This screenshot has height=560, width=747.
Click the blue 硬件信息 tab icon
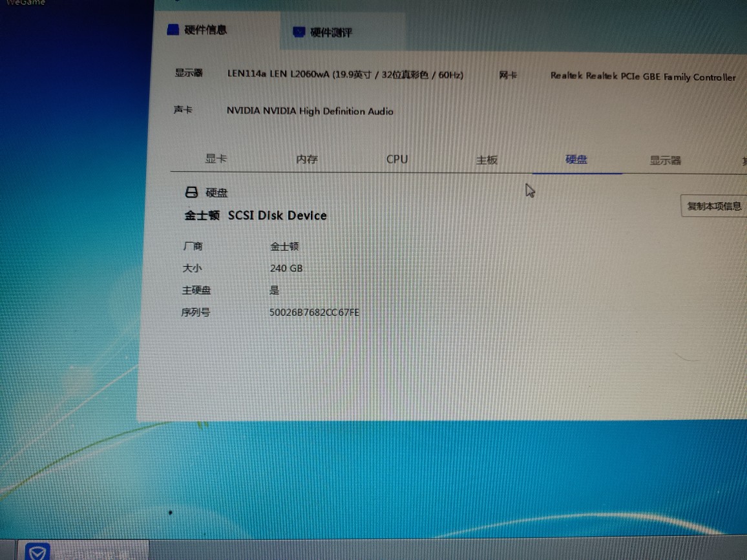point(173,30)
